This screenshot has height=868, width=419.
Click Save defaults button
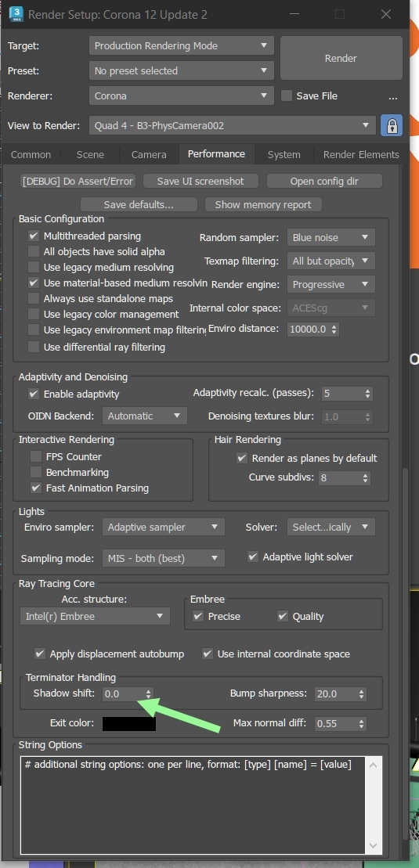(139, 205)
